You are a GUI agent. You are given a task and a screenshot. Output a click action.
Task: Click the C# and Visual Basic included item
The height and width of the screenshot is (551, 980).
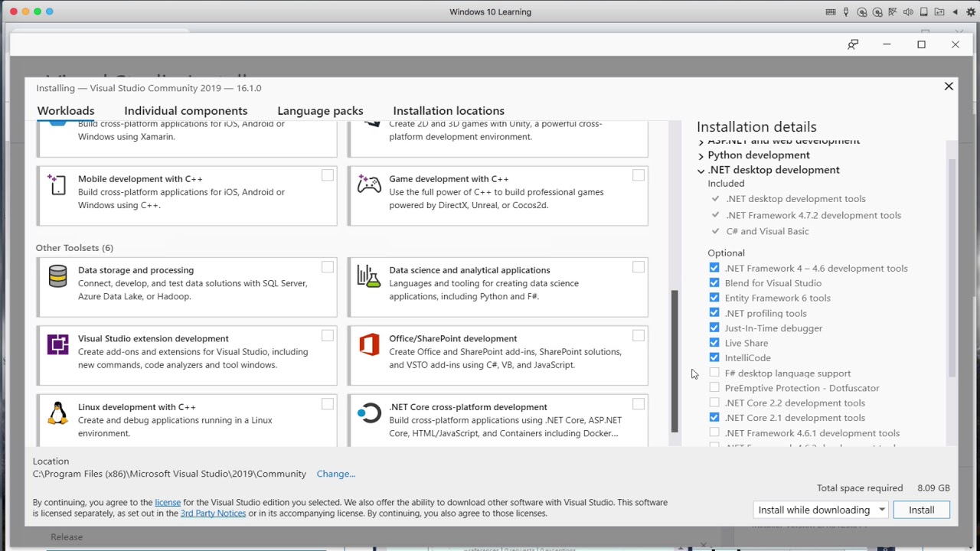(767, 231)
